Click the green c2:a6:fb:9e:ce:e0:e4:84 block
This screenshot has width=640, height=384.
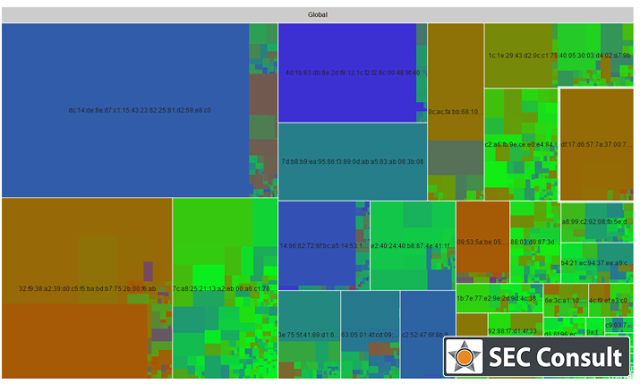coord(521,144)
